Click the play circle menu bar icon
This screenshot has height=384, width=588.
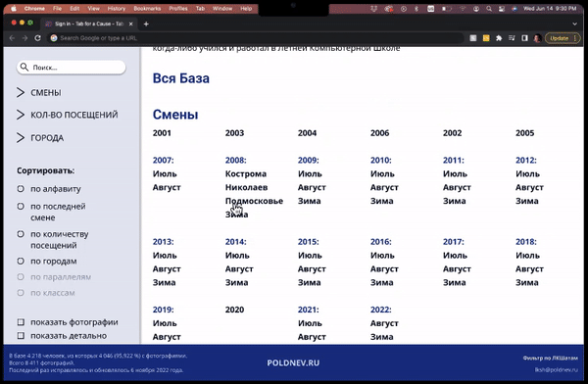[404, 8]
